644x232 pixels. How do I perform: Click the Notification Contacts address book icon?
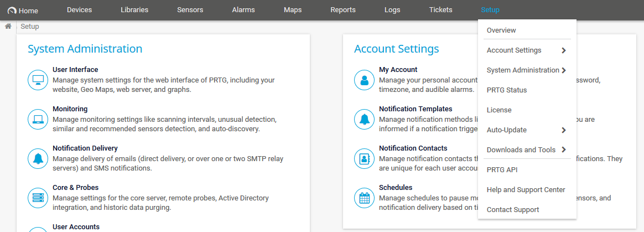point(365,158)
